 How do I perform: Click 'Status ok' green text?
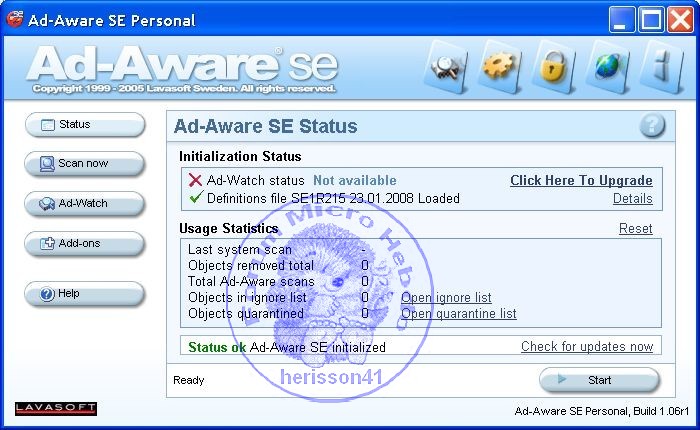point(217,347)
